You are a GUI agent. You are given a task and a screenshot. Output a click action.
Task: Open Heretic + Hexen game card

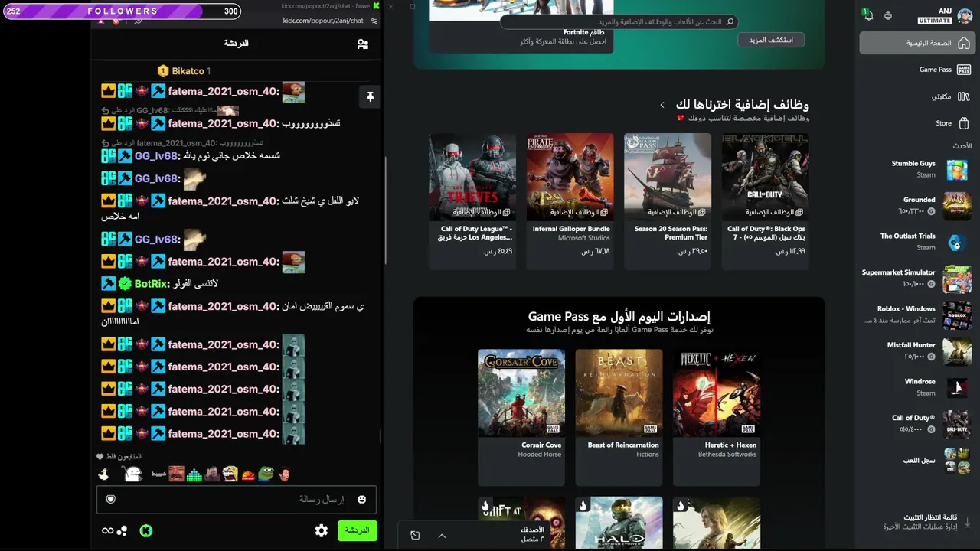tap(717, 417)
